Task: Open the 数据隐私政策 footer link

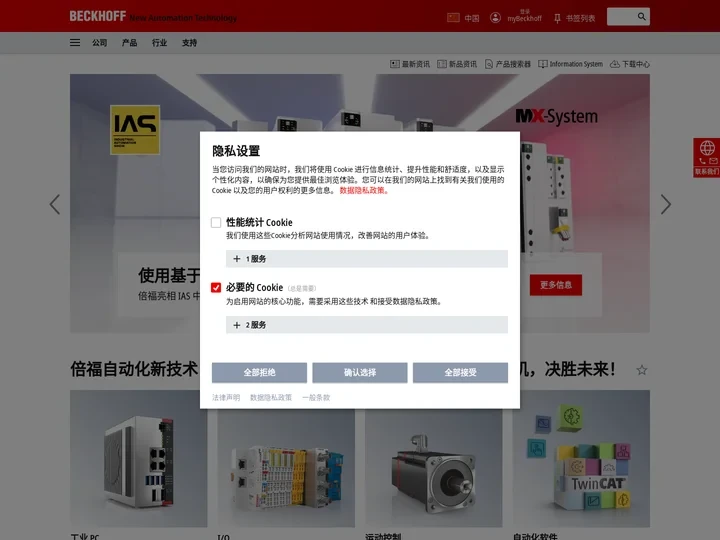Action: (x=270, y=397)
